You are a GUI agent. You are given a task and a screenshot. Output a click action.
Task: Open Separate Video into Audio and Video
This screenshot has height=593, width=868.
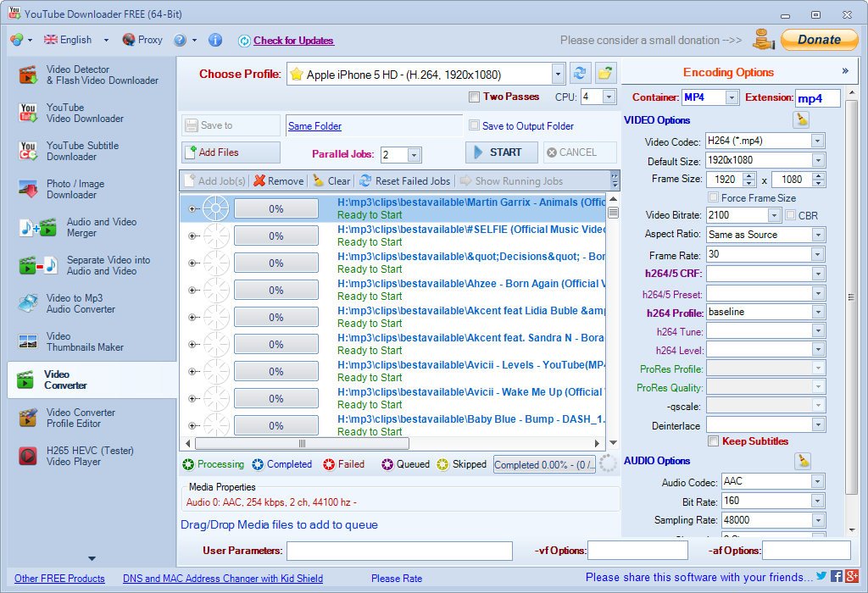pos(85,265)
